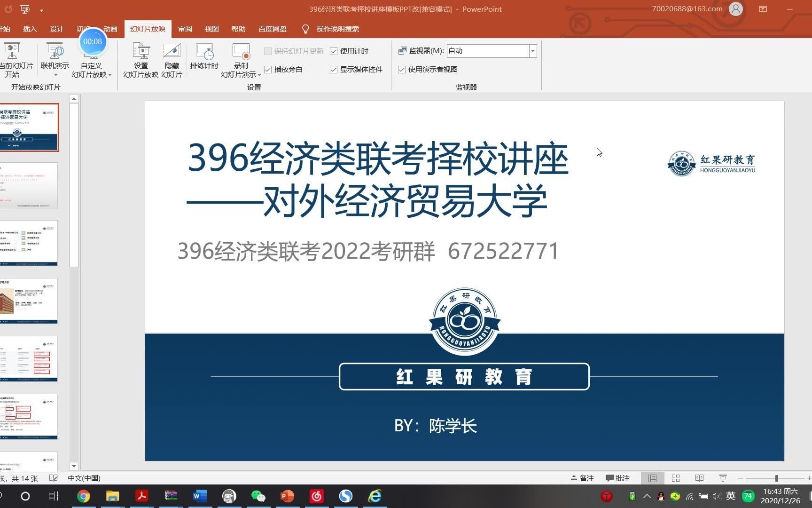Open the Help (帮助) ribbon tab
This screenshot has height=508, width=812.
(x=239, y=29)
